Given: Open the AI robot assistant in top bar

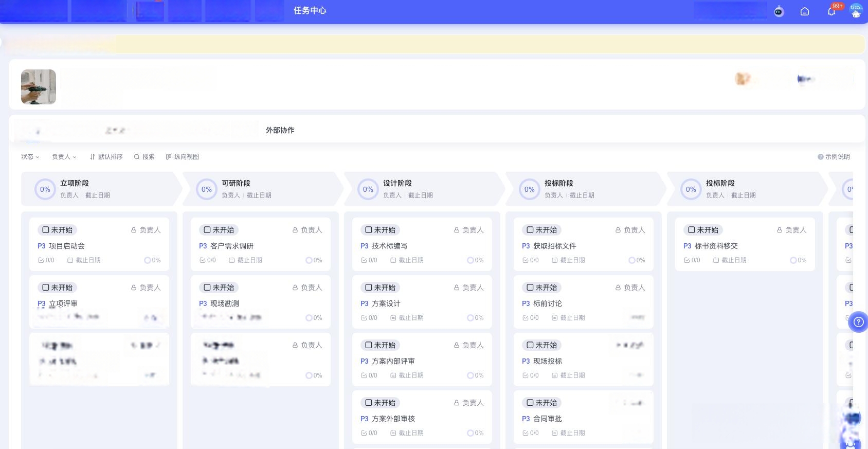Looking at the screenshot, I should pos(779,11).
